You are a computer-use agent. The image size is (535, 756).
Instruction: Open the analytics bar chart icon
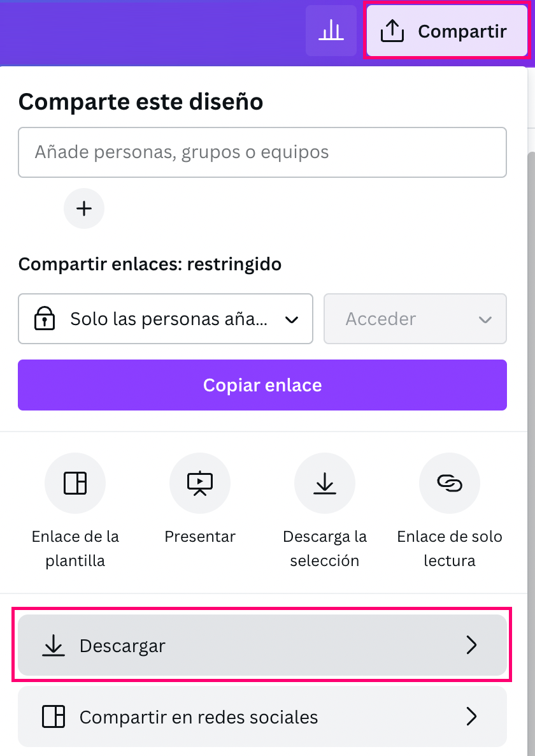coord(331,31)
